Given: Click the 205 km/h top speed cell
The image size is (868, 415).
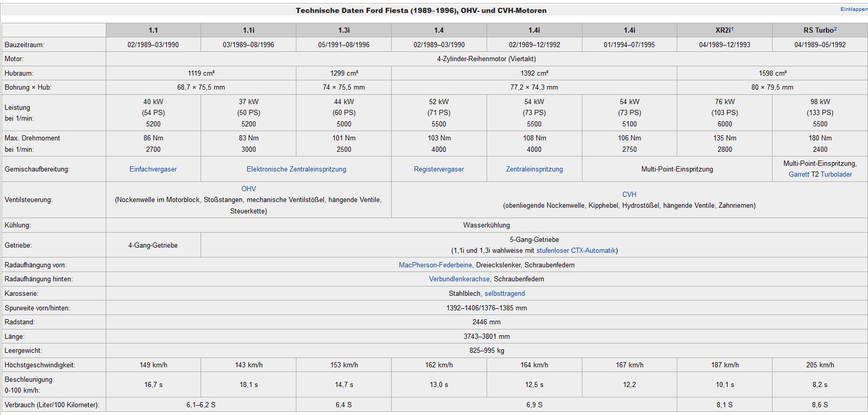Looking at the screenshot, I should point(820,365).
